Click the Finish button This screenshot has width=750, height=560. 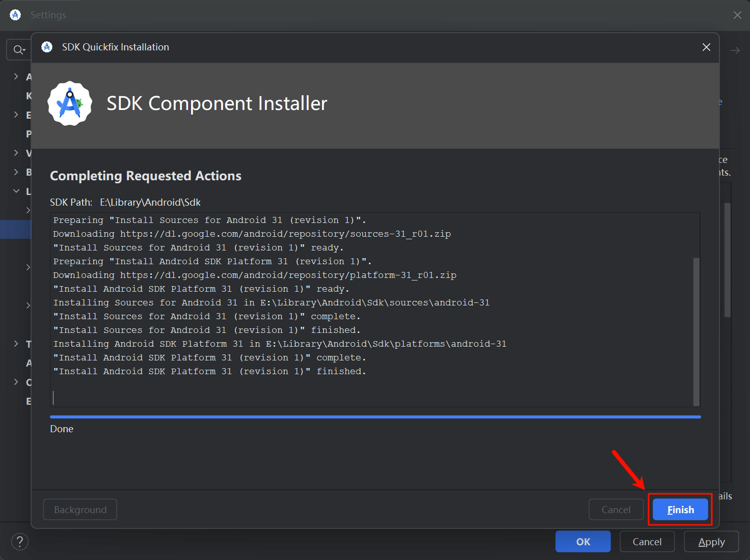pos(680,510)
